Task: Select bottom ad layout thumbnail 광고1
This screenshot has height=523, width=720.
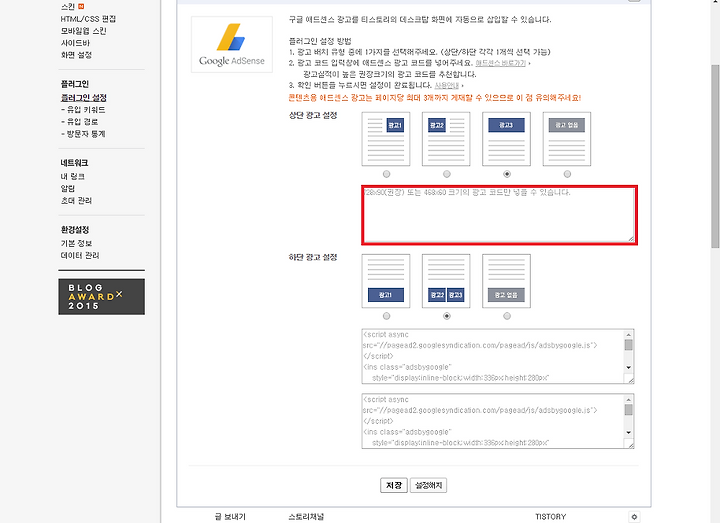Action: click(x=386, y=281)
